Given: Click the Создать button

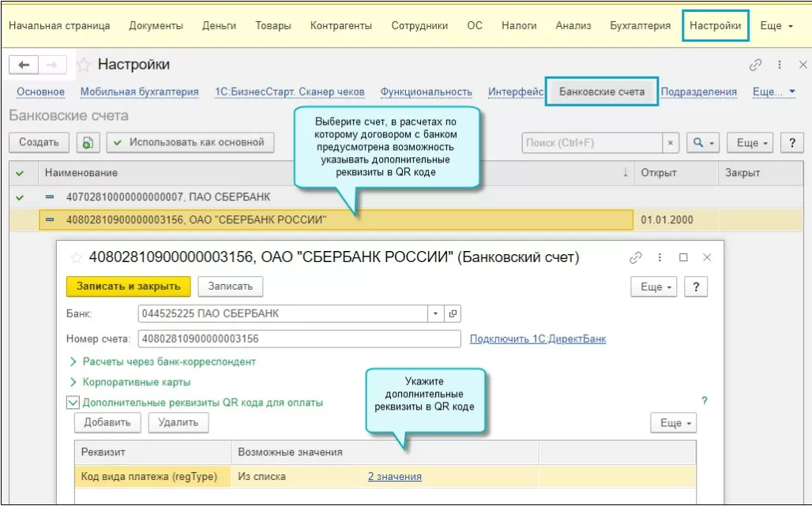Looking at the screenshot, I should click(39, 142).
